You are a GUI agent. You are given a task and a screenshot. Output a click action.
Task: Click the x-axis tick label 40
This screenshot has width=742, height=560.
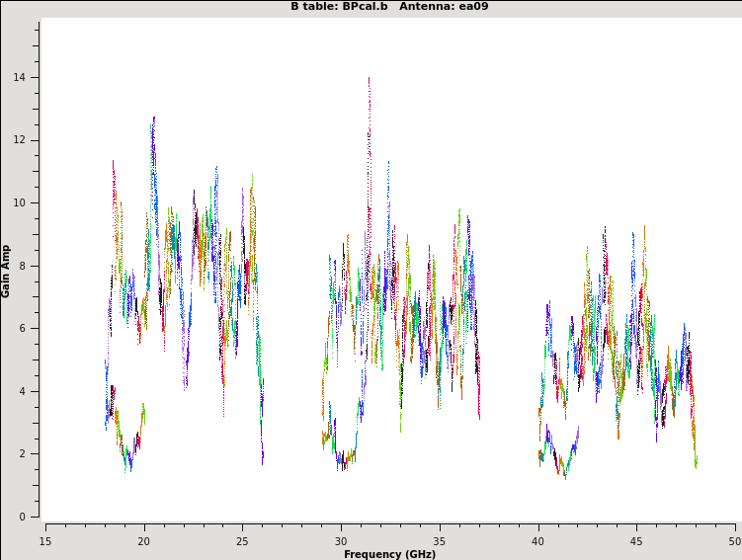coord(537,541)
